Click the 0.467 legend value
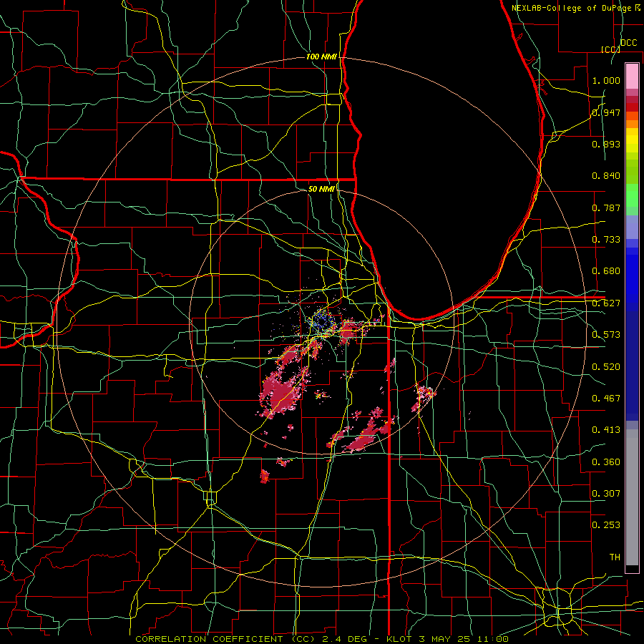This screenshot has height=644, width=644. coord(606,399)
